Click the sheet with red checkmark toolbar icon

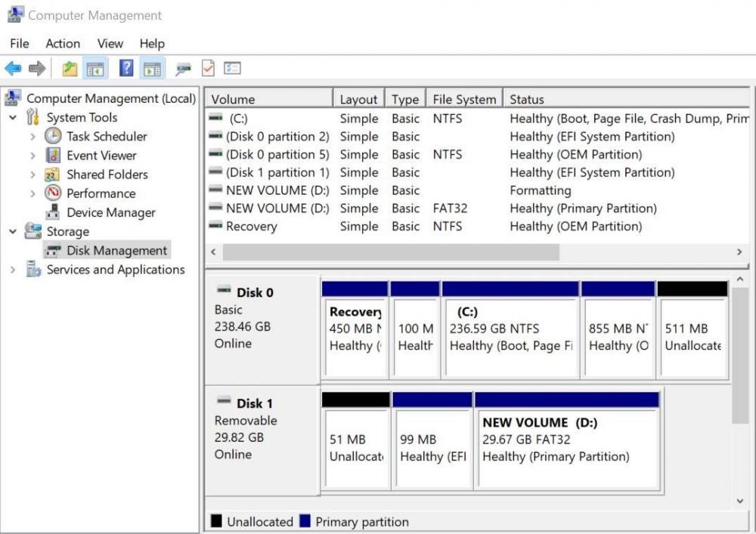tap(209, 69)
